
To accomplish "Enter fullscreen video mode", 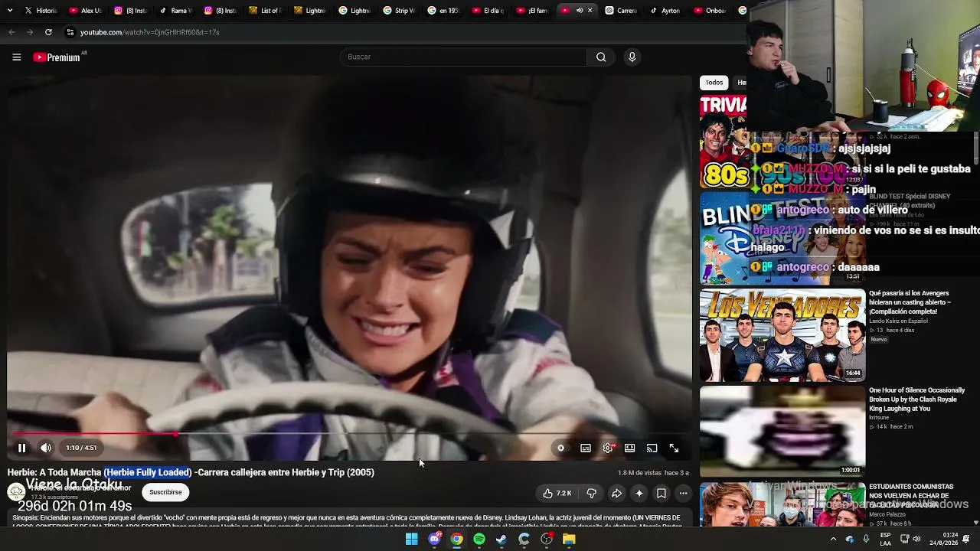I will pos(674,448).
